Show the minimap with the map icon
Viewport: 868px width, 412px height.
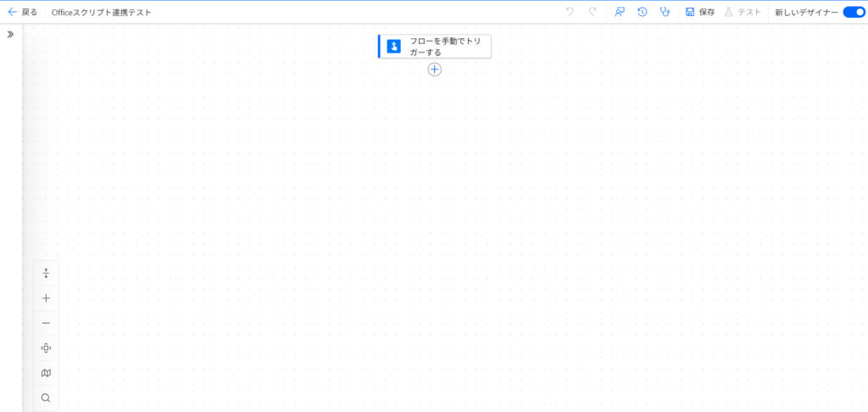46,373
